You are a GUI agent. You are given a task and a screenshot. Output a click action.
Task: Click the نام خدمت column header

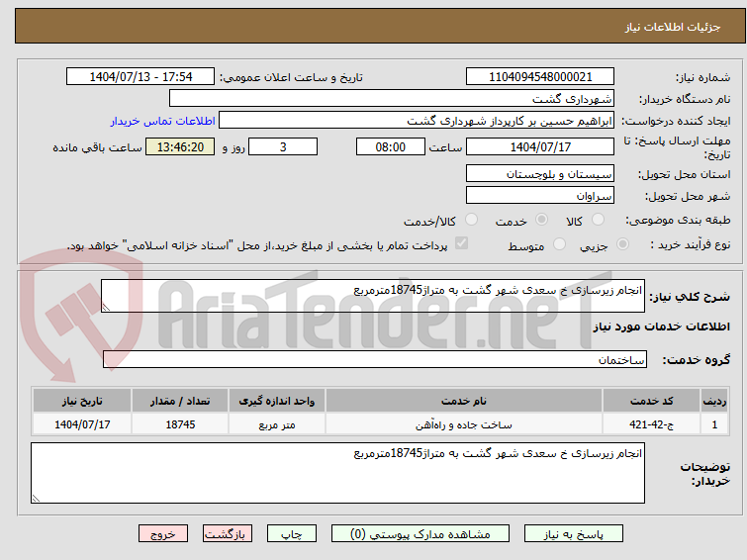pos(464,401)
